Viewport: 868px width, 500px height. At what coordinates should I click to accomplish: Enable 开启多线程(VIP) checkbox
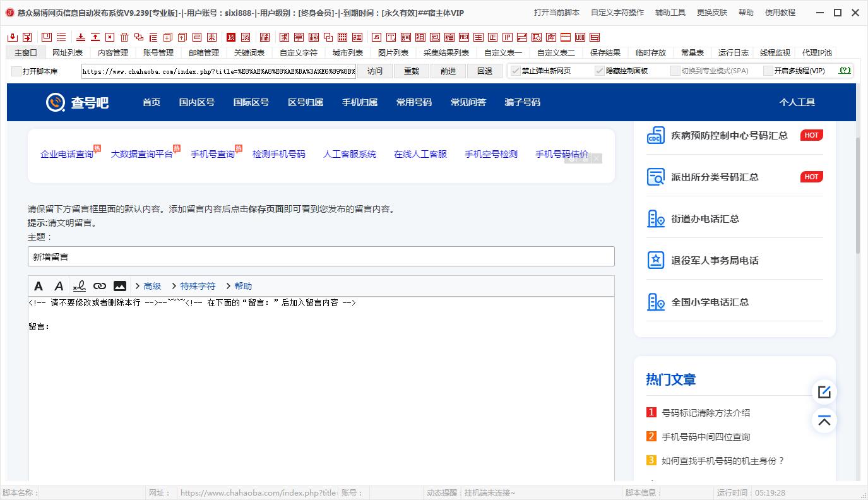click(768, 71)
